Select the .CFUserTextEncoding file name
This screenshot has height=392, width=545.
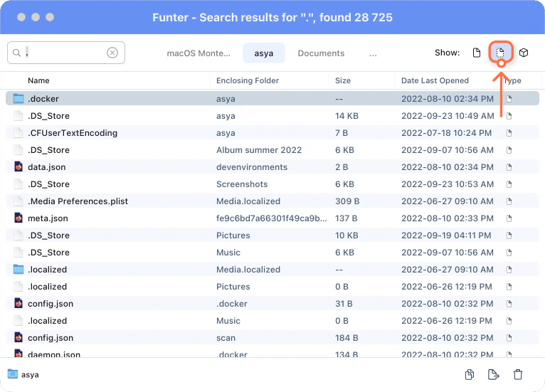coord(73,133)
